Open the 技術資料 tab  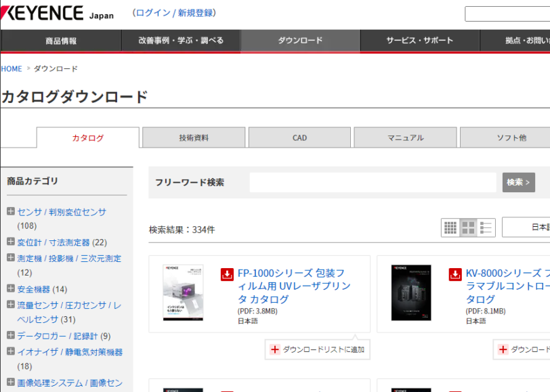click(x=194, y=137)
